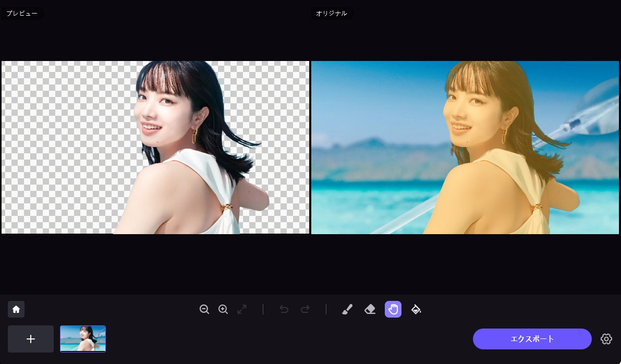
Task: Switch on eraser mode for the cutout
Action: tap(370, 309)
